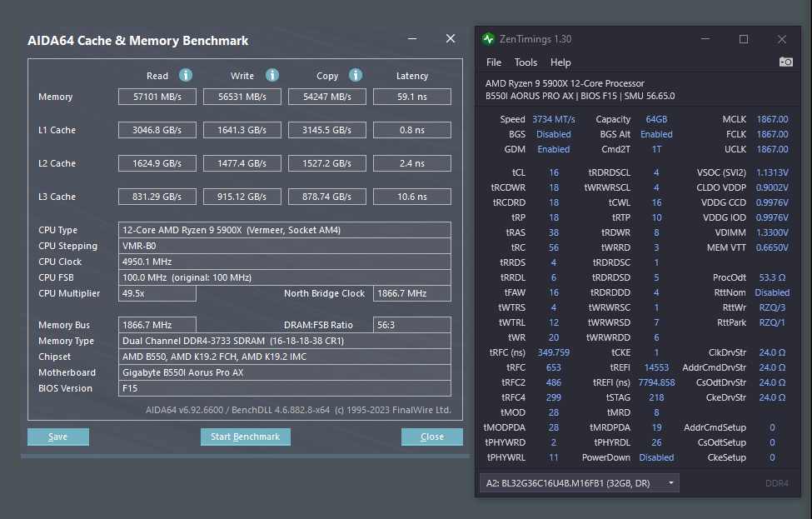Select the Memory Read value 57101 MB/s

(157, 97)
